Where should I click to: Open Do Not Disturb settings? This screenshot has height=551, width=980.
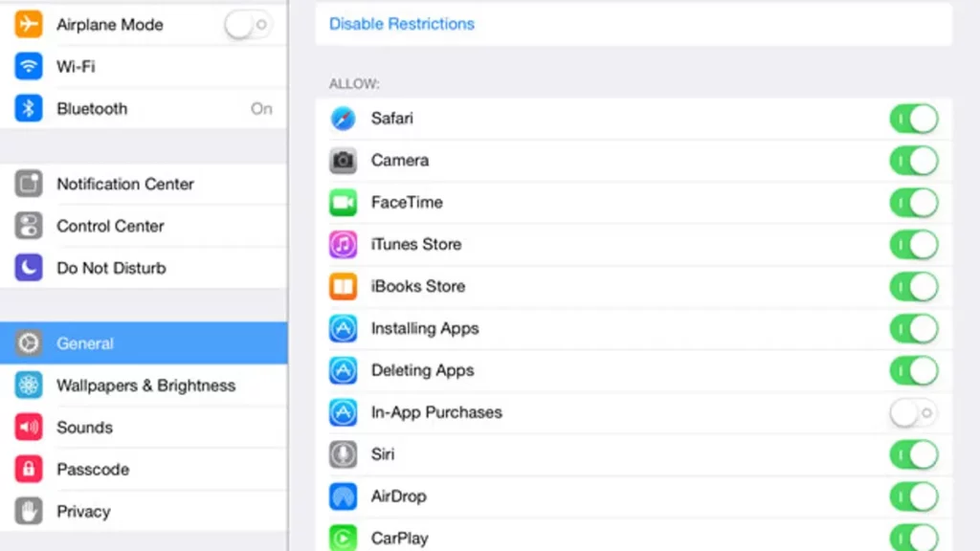tap(144, 268)
